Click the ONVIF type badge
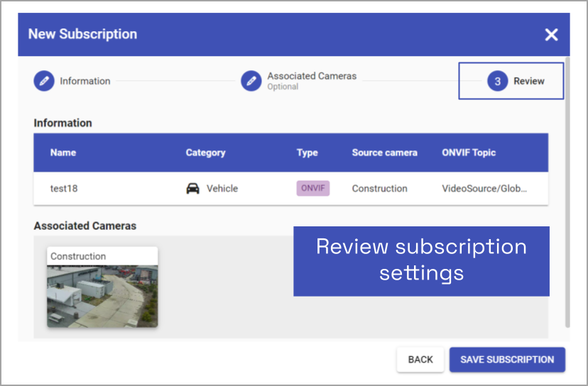This screenshot has height=386, width=588. coord(313,188)
